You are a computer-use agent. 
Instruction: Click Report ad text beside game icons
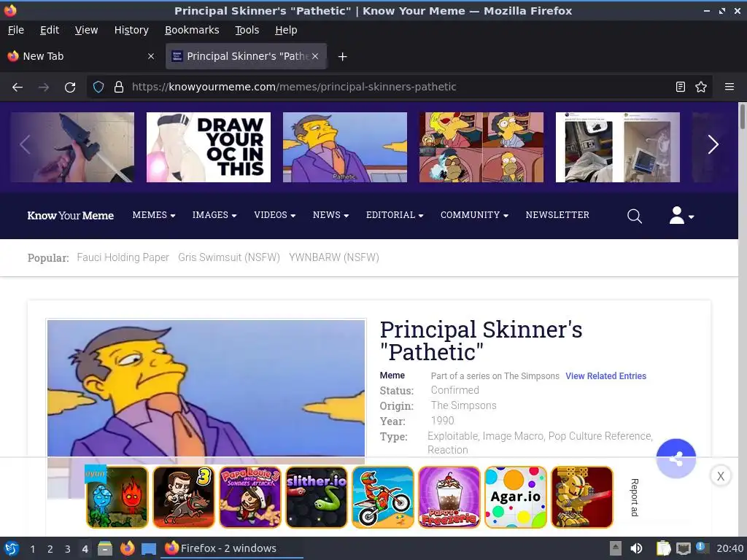(635, 497)
